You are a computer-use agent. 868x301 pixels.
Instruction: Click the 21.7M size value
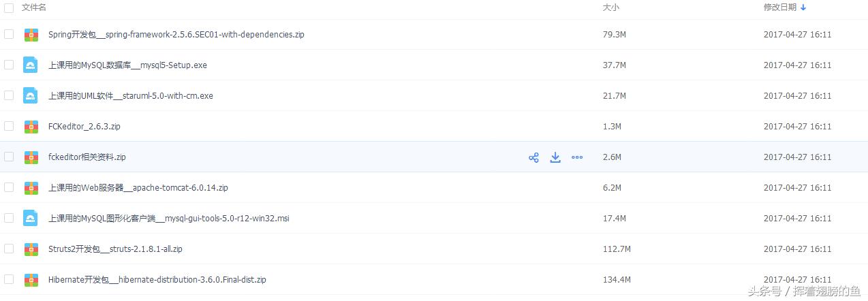click(615, 96)
